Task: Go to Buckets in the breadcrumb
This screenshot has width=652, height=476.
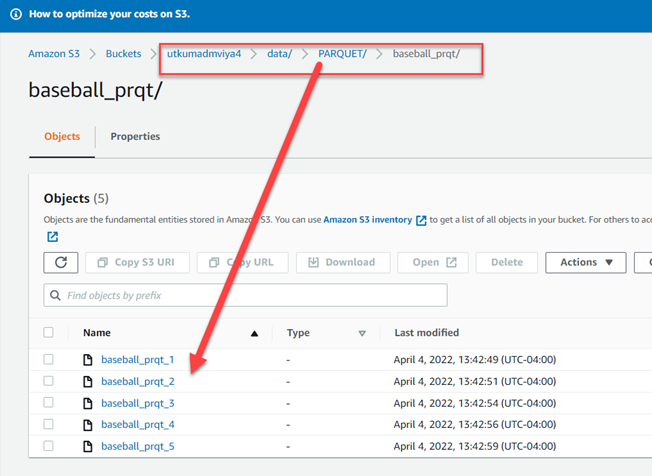Action: click(123, 54)
